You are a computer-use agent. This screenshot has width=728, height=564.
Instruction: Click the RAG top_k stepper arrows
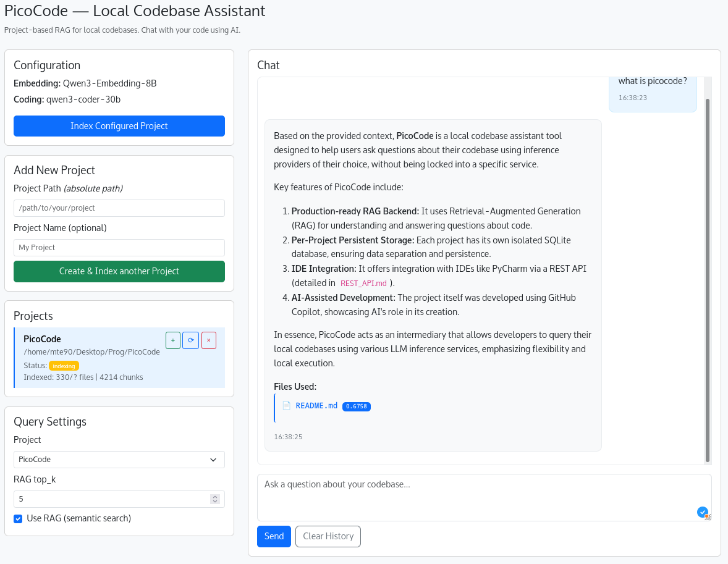click(x=215, y=499)
